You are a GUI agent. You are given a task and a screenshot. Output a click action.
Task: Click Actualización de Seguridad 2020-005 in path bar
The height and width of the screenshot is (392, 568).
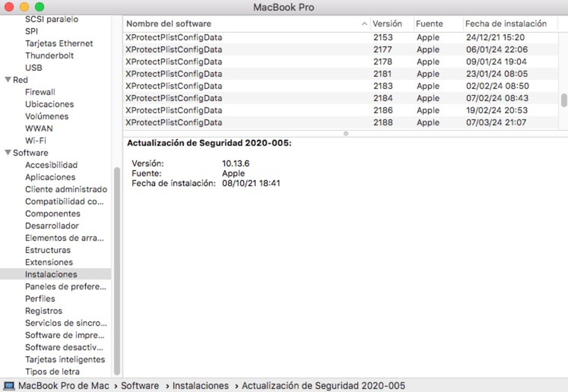pos(323,386)
